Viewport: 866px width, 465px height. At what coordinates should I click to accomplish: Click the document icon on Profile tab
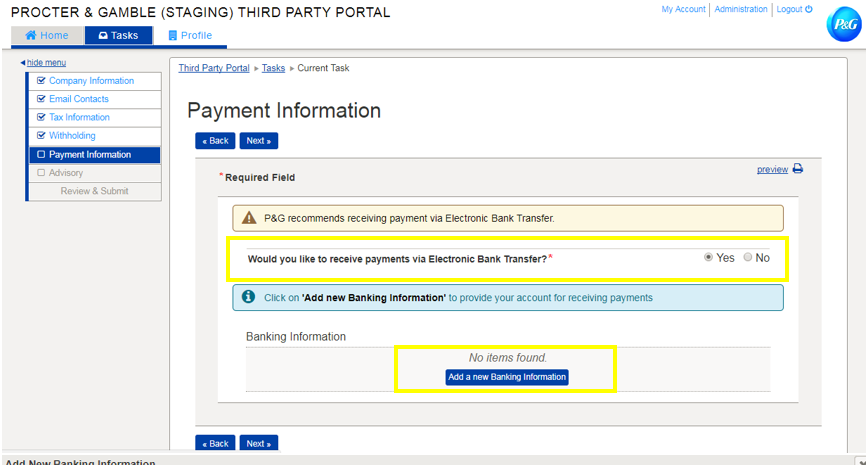click(172, 35)
